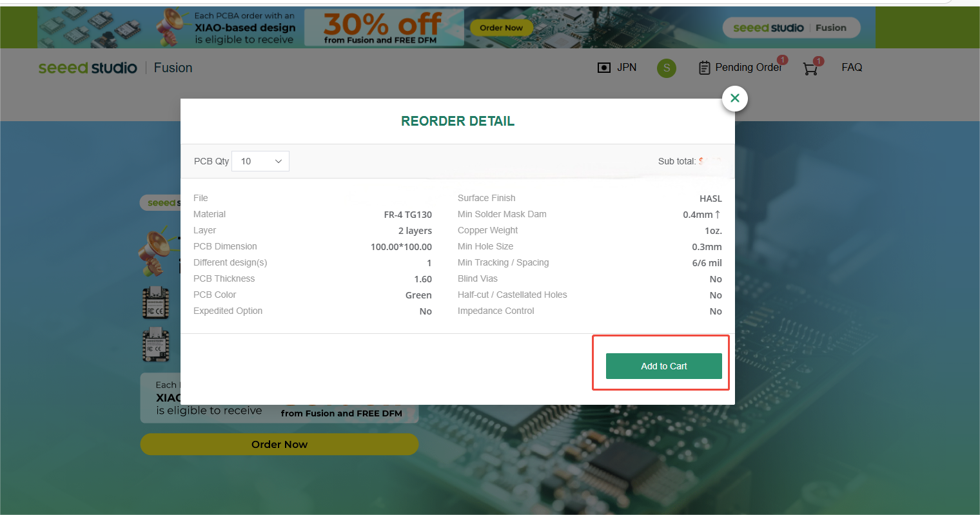The image size is (980, 515).
Task: Close the Reorder Detail dialog
Action: 734,99
